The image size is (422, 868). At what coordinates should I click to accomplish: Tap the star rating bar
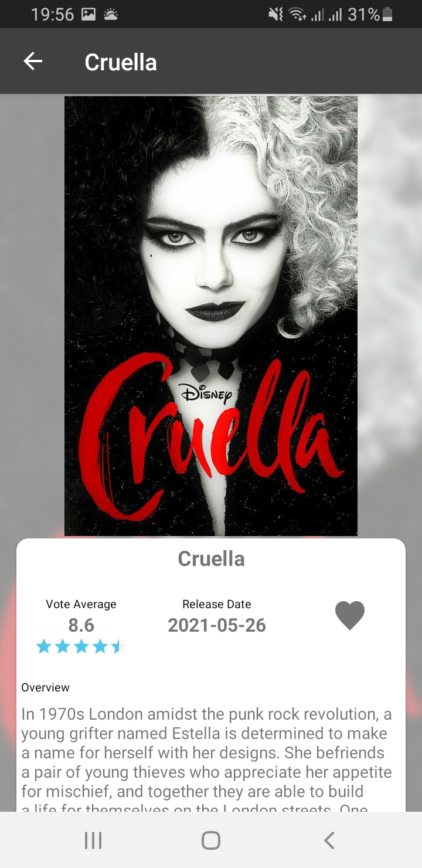(x=81, y=647)
